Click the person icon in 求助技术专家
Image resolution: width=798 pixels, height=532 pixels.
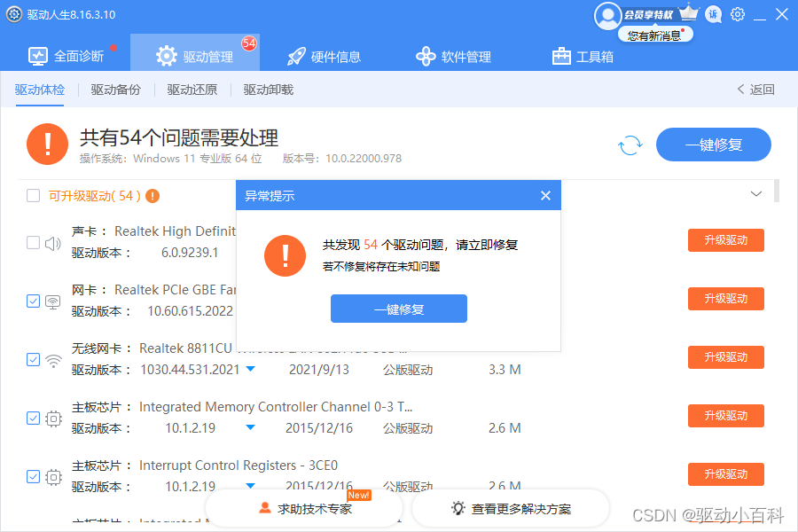[x=264, y=508]
